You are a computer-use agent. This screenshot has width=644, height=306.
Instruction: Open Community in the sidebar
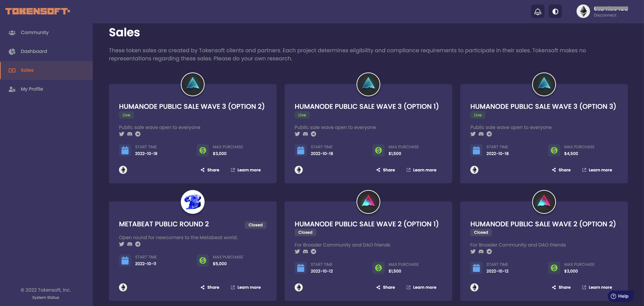coord(47,33)
